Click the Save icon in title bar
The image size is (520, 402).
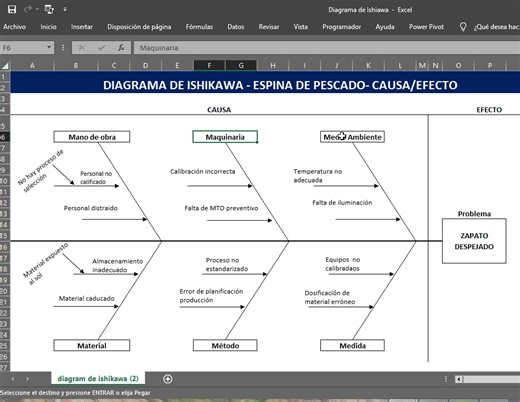pos(12,9)
